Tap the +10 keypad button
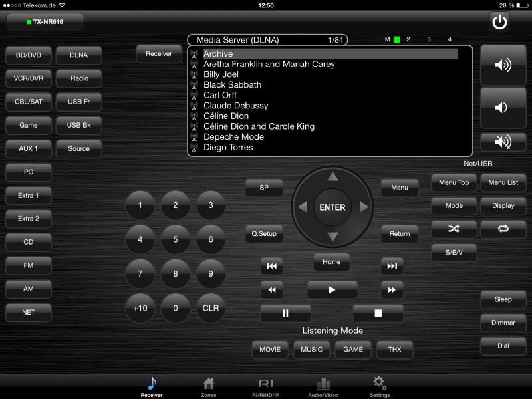Viewport: 532px width, 399px height. pyautogui.click(x=140, y=308)
